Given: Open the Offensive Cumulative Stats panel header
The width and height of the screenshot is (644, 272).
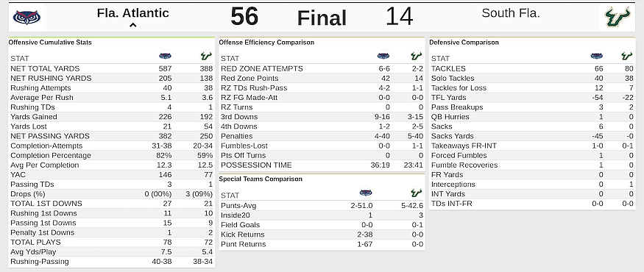Looking at the screenshot, I should [x=50, y=42].
